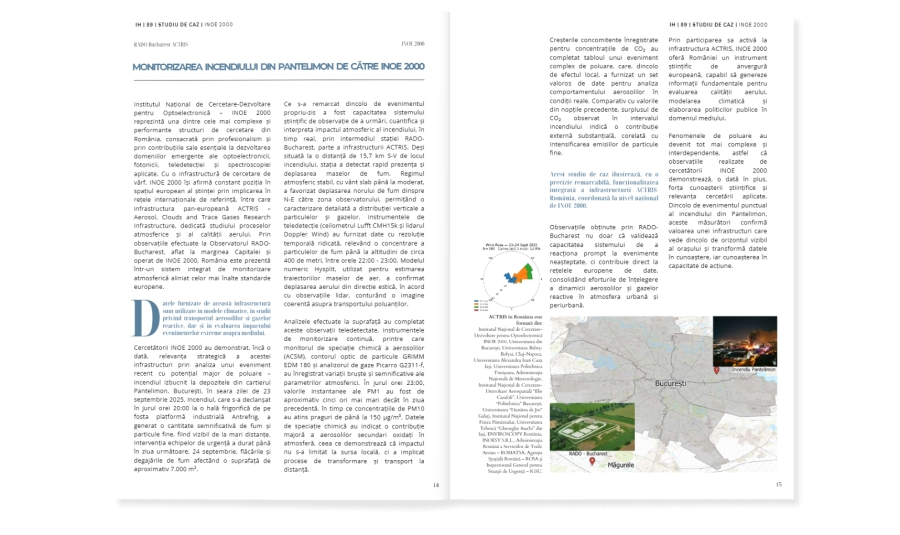Click page number 15
Viewport: 900px width, 535px height.
tap(777, 485)
